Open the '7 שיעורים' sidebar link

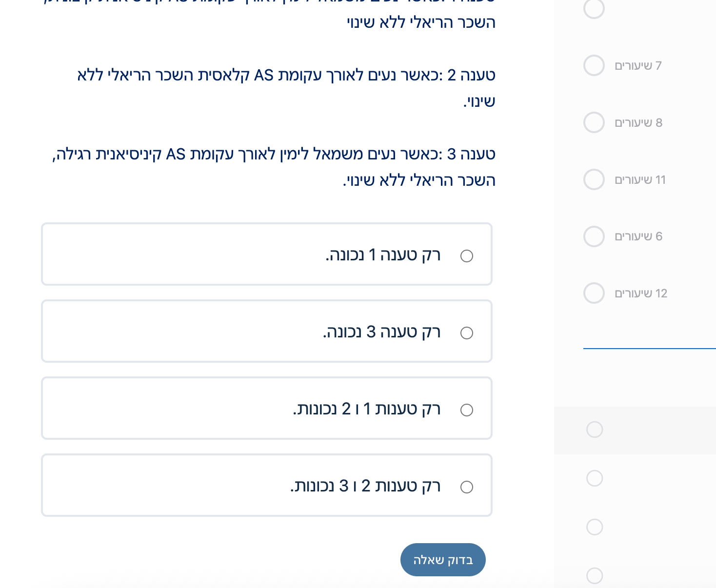638,66
